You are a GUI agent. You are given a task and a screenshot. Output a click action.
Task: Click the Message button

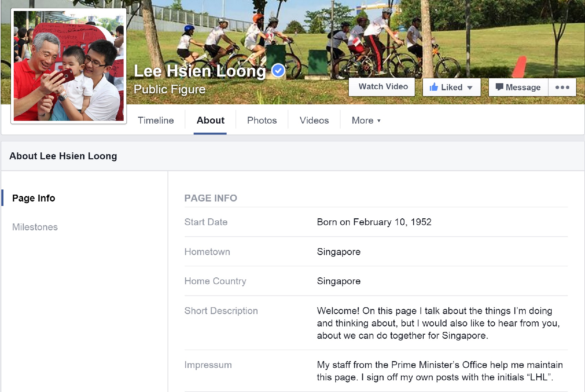coord(518,87)
